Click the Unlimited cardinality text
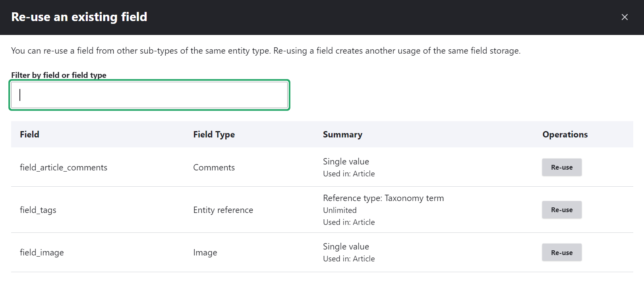The width and height of the screenshot is (644, 292). tap(340, 210)
